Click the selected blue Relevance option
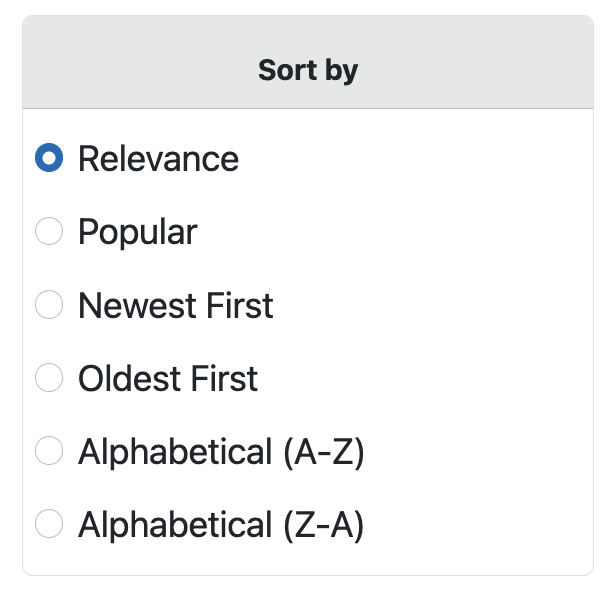The image size is (614, 590). [x=49, y=159]
